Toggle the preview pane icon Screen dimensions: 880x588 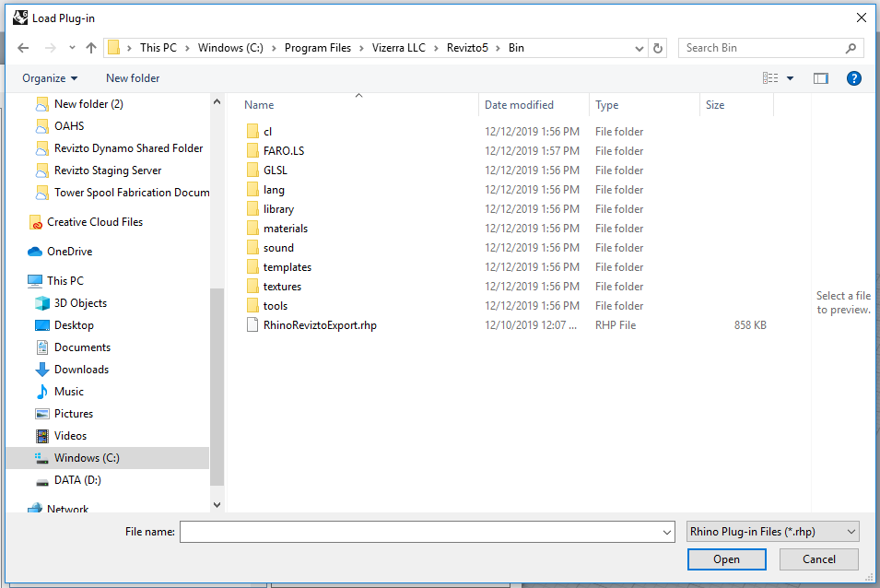820,78
